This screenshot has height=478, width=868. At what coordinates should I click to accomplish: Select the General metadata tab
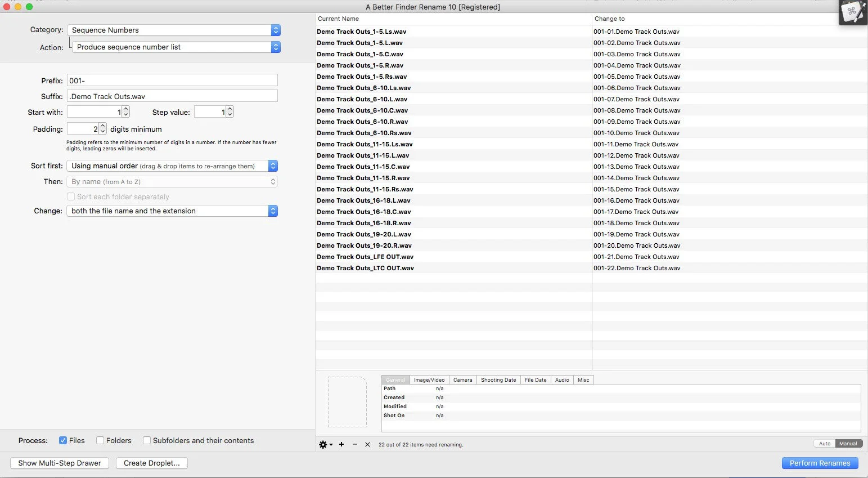pos(395,380)
